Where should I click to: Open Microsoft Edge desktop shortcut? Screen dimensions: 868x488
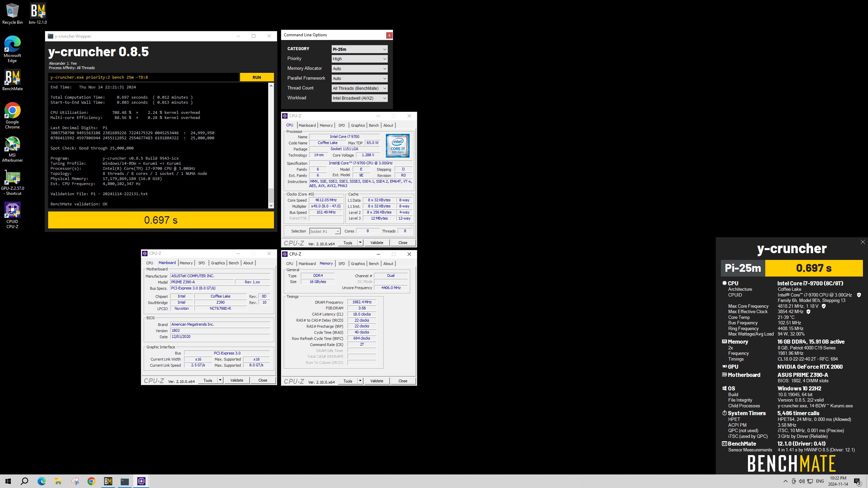(13, 49)
